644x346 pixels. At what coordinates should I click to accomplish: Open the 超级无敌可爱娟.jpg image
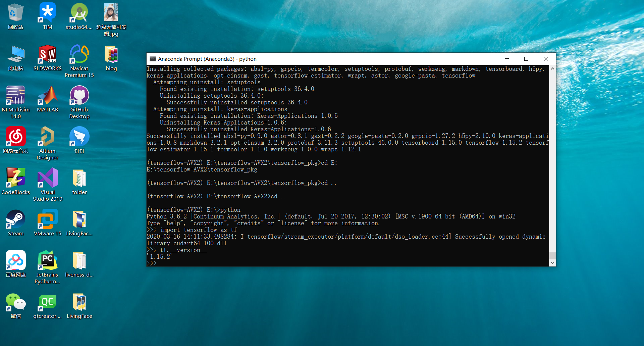[111, 12]
